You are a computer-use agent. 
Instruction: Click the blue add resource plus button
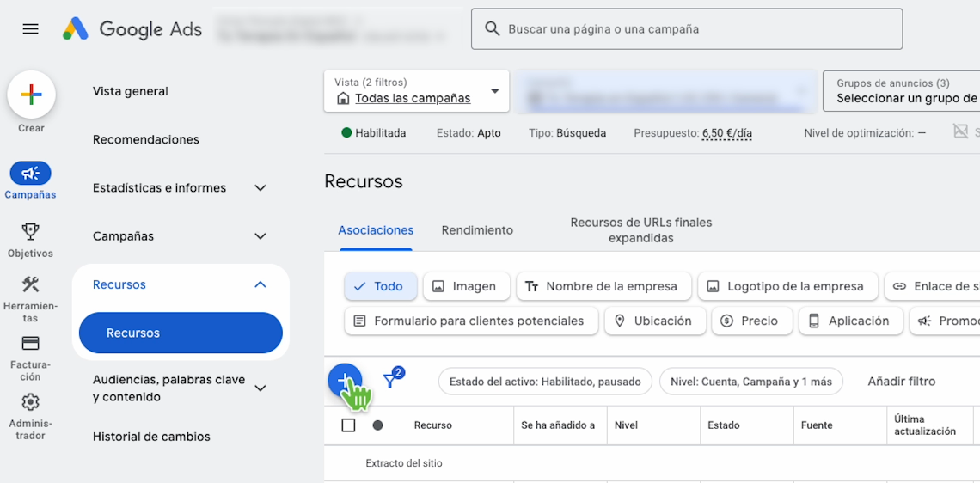pos(345,381)
